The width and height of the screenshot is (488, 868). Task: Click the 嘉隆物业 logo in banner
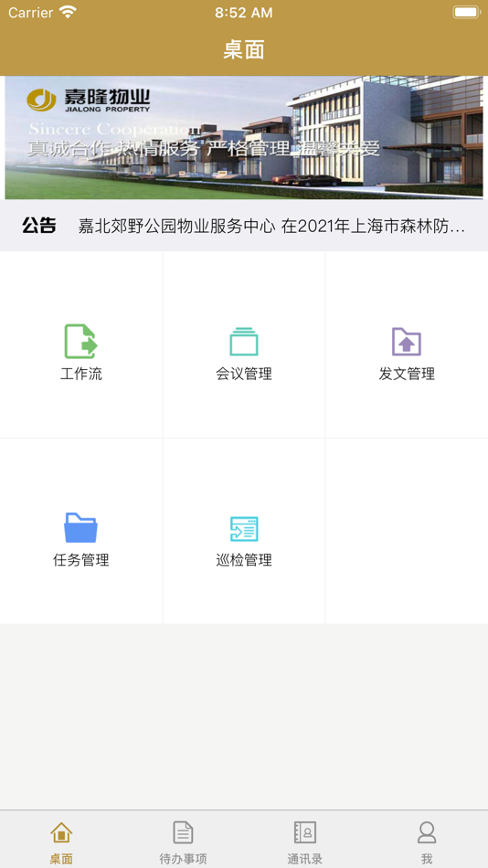point(89,101)
